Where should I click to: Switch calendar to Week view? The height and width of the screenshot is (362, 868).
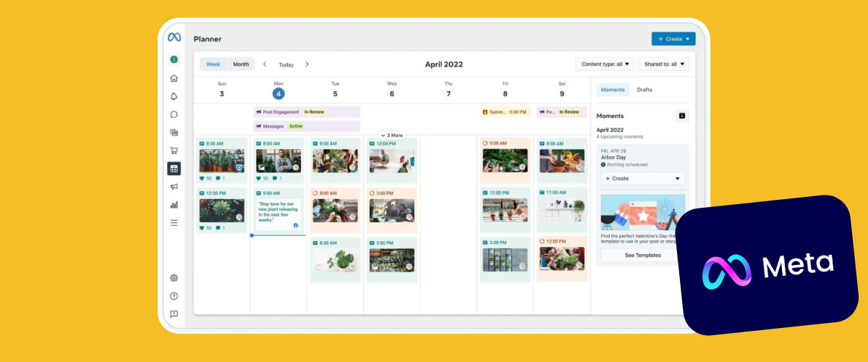[x=213, y=64]
